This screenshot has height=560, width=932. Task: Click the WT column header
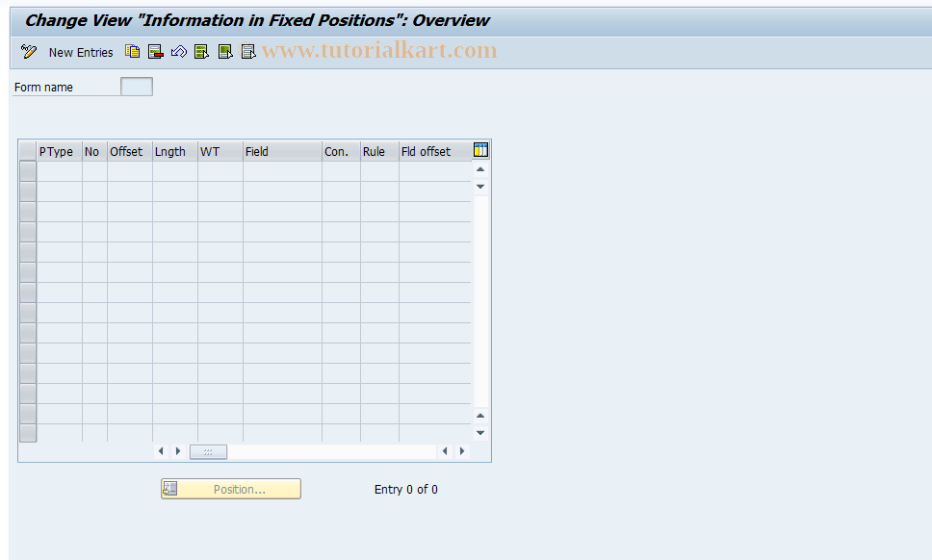(x=220, y=151)
